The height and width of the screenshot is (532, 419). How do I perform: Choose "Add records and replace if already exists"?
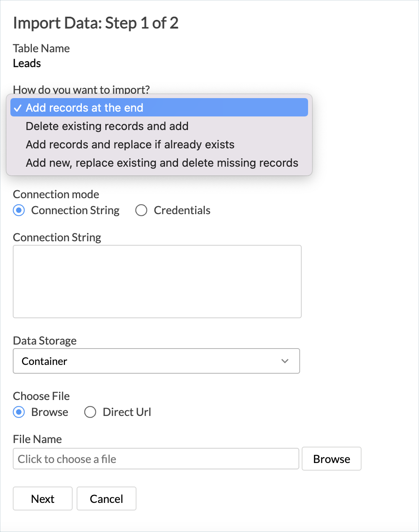130,144
